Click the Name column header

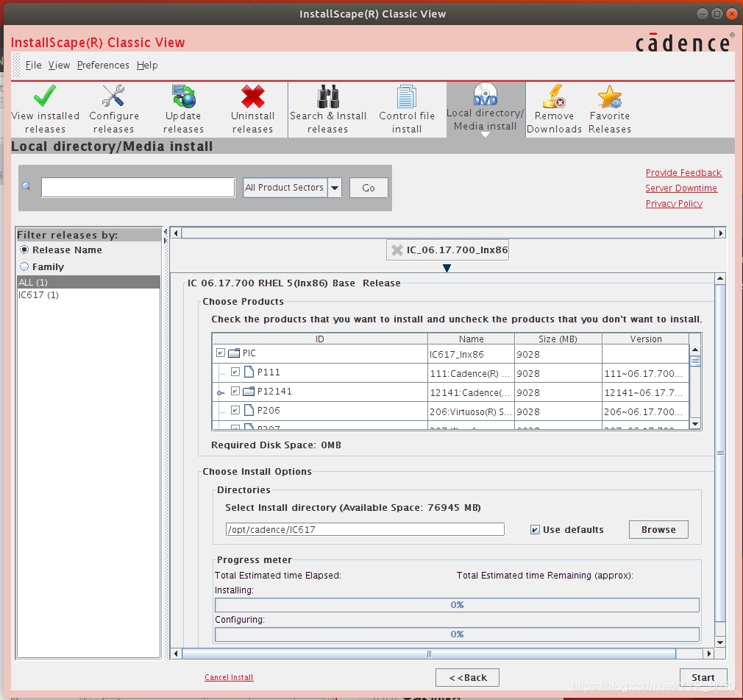click(471, 339)
